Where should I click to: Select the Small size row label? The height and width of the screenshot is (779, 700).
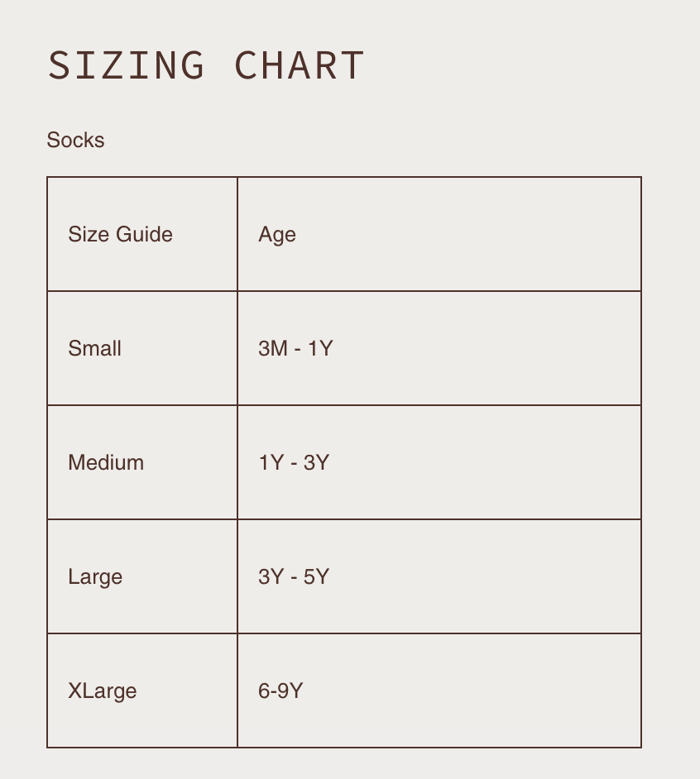click(x=94, y=349)
